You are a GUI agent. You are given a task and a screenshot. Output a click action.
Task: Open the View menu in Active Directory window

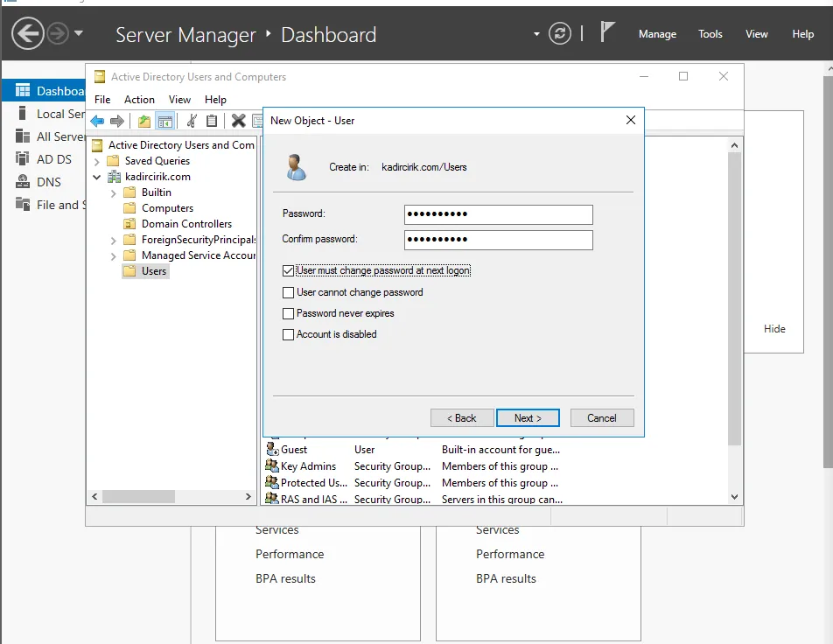(179, 100)
